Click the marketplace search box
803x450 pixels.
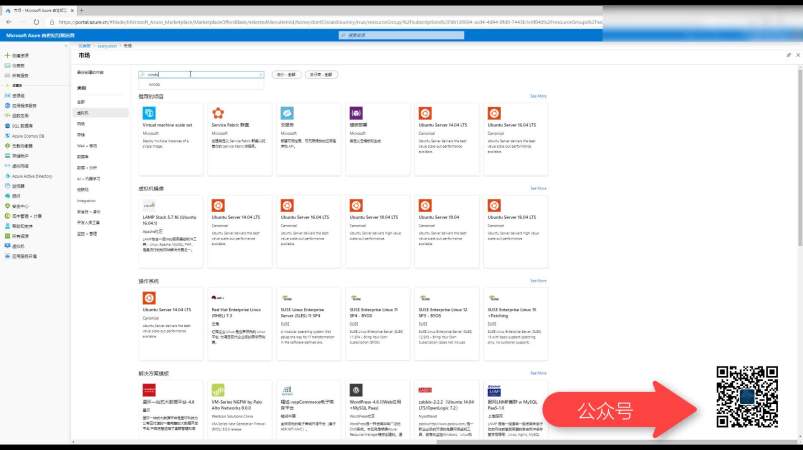tap(201, 74)
